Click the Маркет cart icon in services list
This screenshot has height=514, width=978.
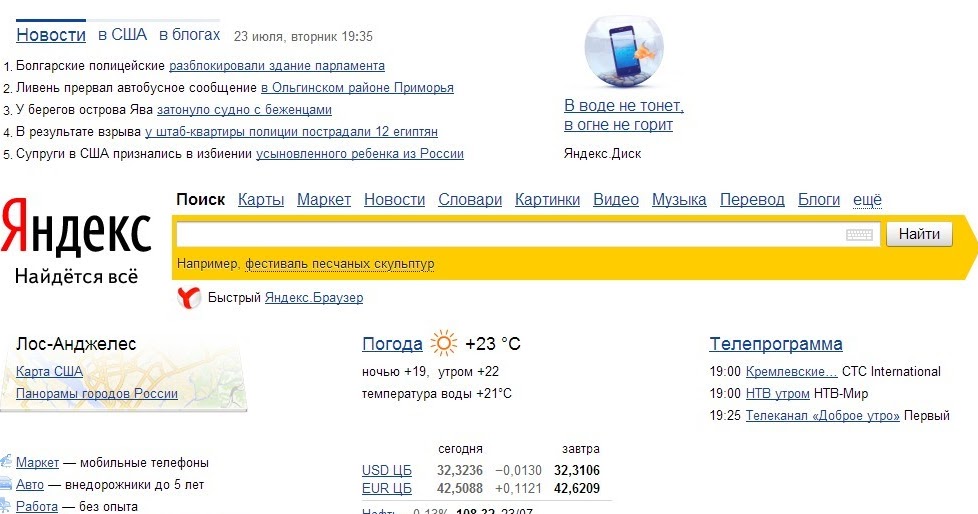point(6,462)
